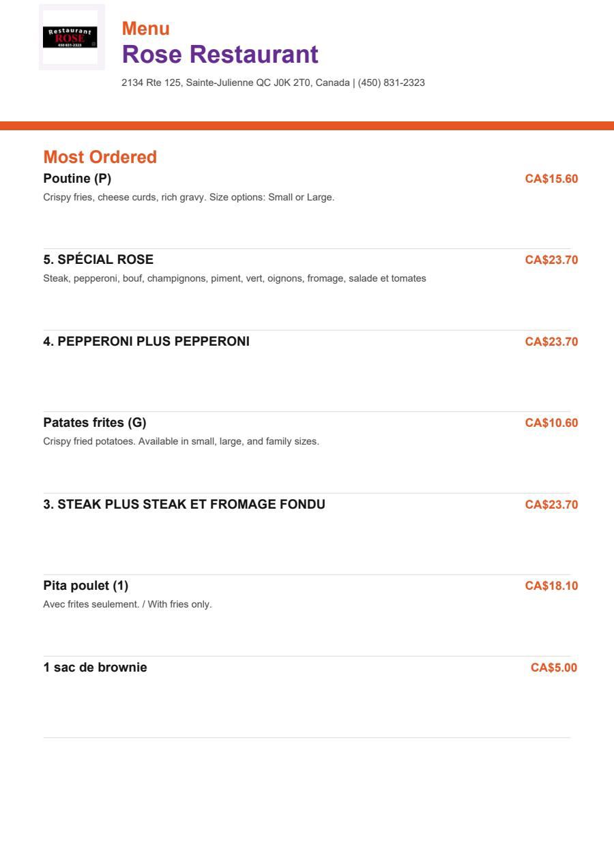Click the CA$18.10 price for Pita poulet

click(x=551, y=586)
